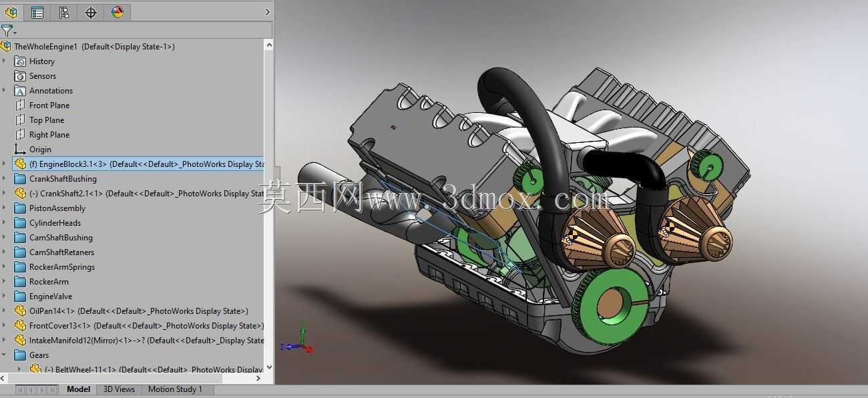Open the ConfigurationManager tab icon
868x398 pixels.
pyautogui.click(x=64, y=12)
